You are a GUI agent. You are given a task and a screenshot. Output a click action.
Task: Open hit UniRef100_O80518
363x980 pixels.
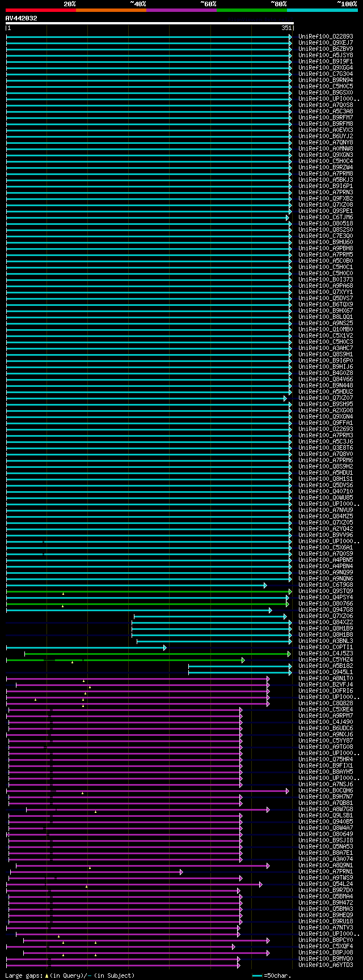click(326, 224)
